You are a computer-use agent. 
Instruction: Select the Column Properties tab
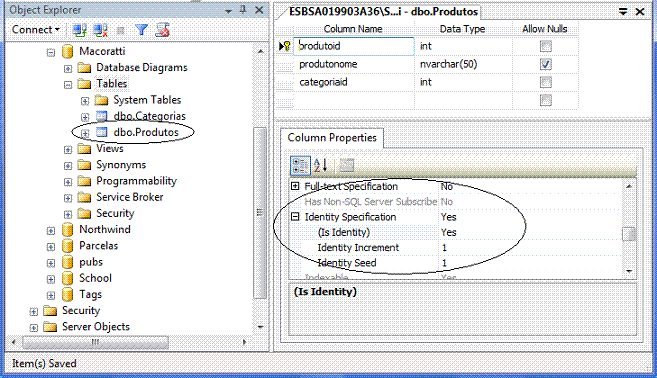pos(332,138)
